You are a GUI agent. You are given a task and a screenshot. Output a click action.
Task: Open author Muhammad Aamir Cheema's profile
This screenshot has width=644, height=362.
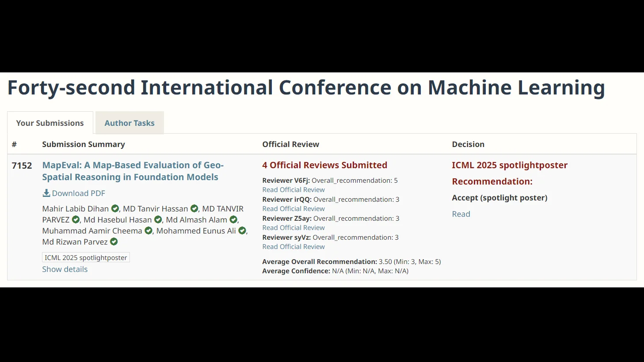(92, 230)
